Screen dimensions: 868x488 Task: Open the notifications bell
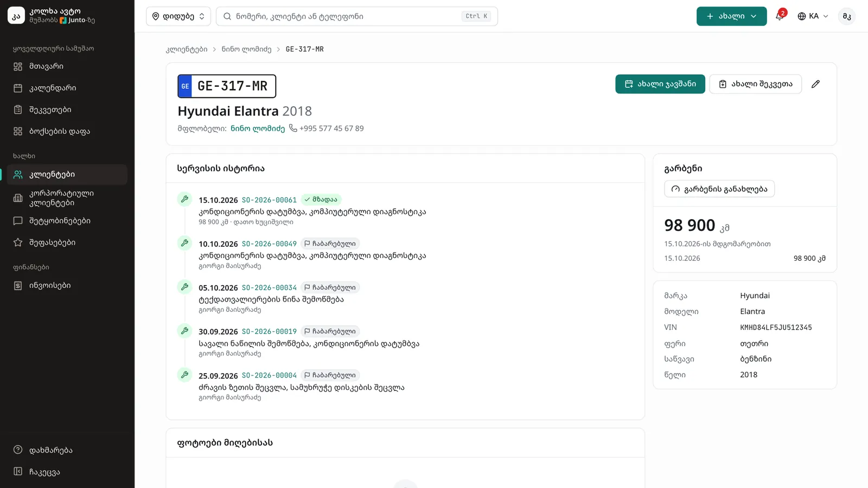[780, 16]
